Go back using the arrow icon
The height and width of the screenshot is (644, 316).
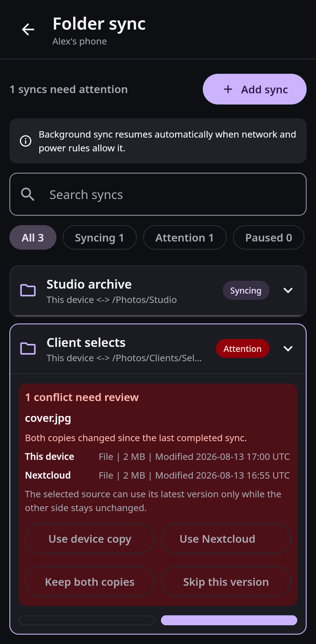tap(28, 29)
